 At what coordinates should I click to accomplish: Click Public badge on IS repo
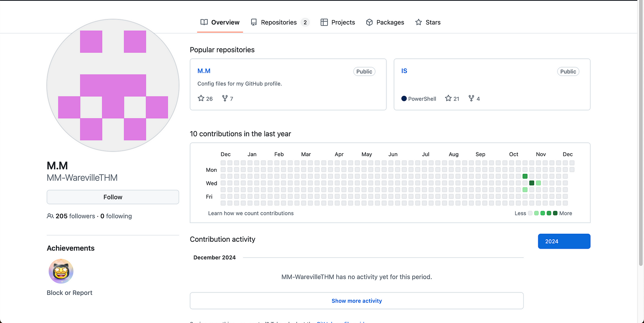(568, 72)
